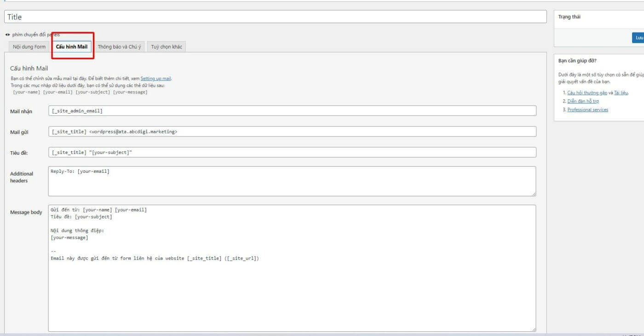Select the Tiêu đề subject field
644x336 pixels.
point(292,152)
